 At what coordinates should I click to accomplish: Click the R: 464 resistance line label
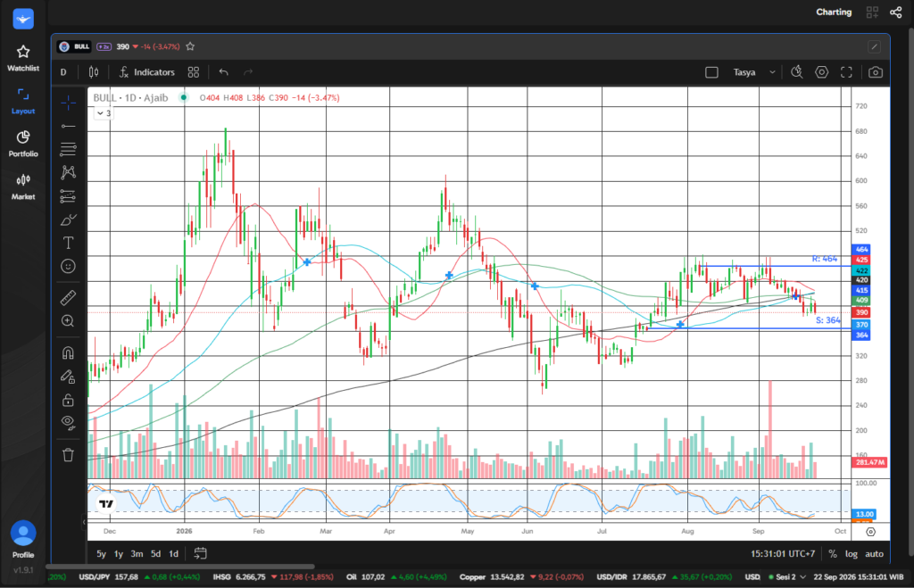tap(825, 259)
